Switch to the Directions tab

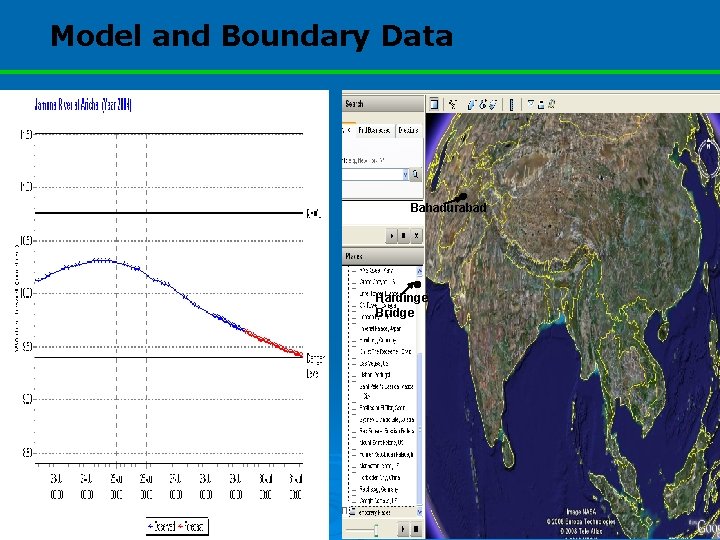click(408, 130)
